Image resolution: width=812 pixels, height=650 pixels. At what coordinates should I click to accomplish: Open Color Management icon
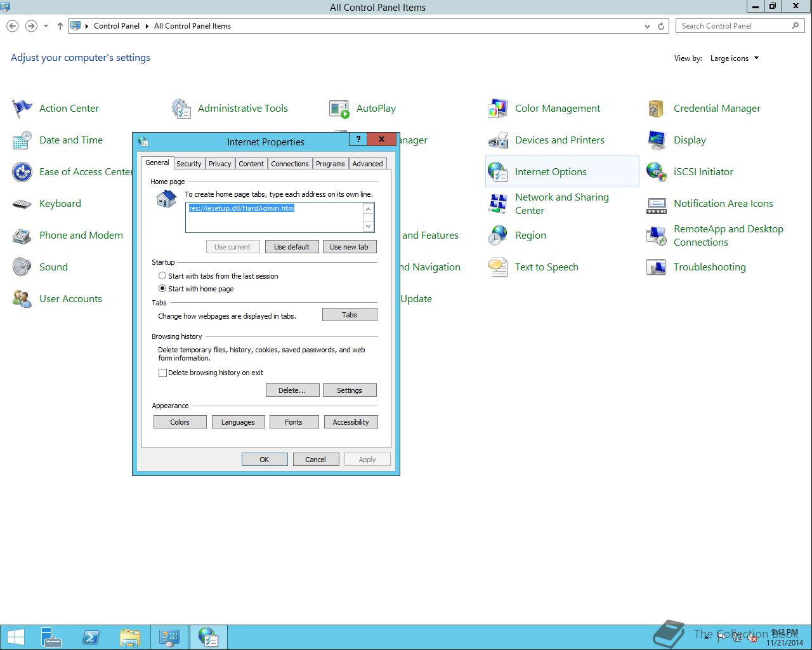coord(498,109)
